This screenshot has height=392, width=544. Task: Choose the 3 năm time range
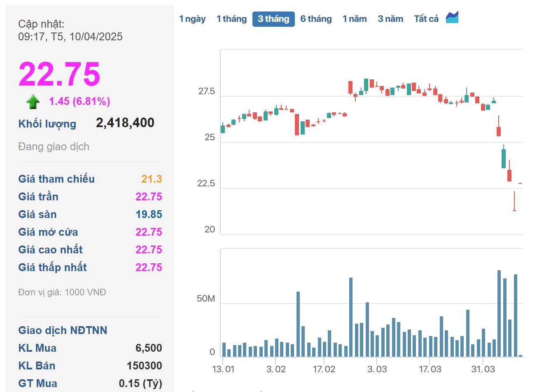390,19
